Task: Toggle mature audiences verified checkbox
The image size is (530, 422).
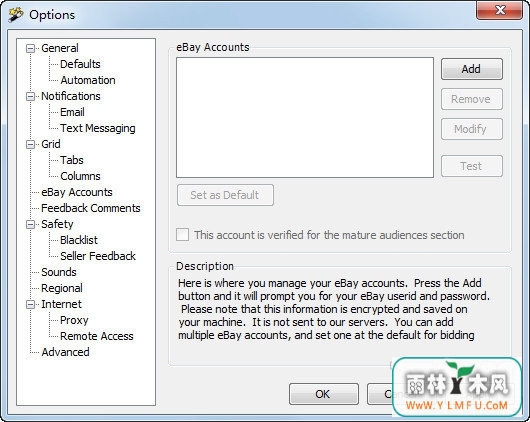Action: [183, 234]
